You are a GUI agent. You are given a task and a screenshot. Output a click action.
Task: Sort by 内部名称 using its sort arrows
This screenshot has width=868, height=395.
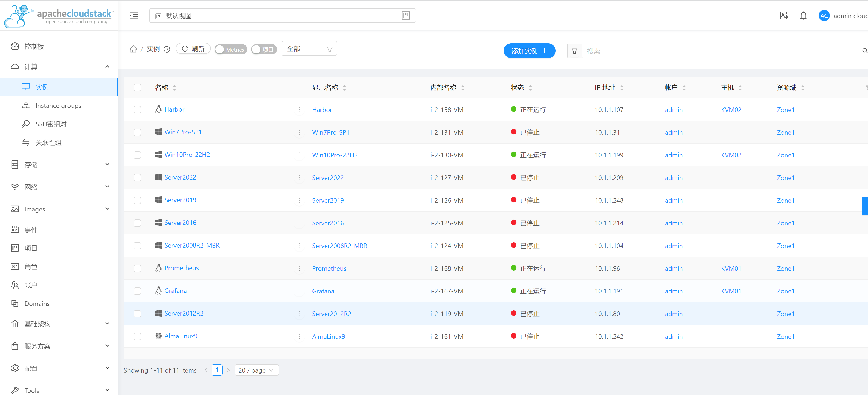coord(463,88)
